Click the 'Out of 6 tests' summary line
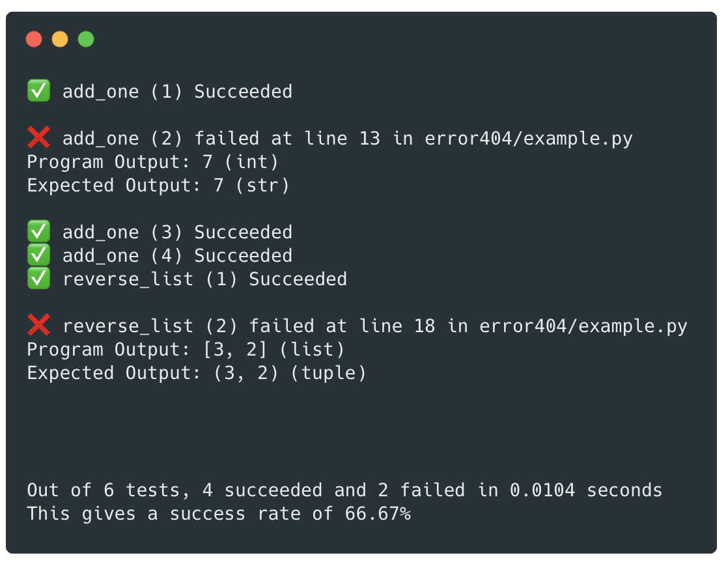The image size is (728, 564). pyautogui.click(x=344, y=490)
